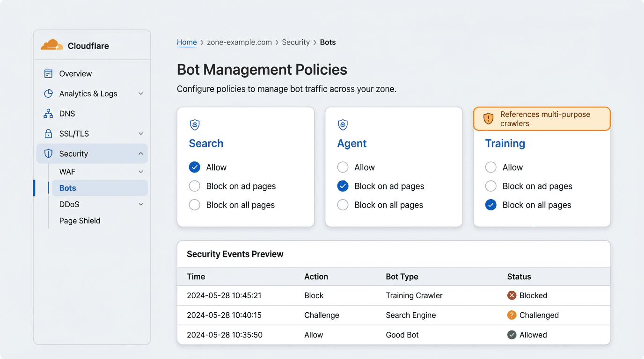The height and width of the screenshot is (359, 644).
Task: Click the shield icon on Agent card
Action: (343, 125)
